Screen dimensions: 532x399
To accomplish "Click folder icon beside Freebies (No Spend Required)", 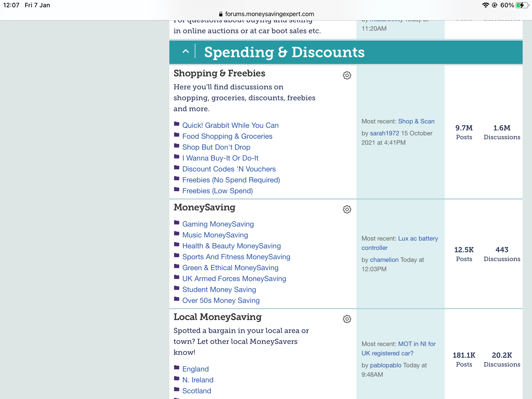I will (x=177, y=178).
